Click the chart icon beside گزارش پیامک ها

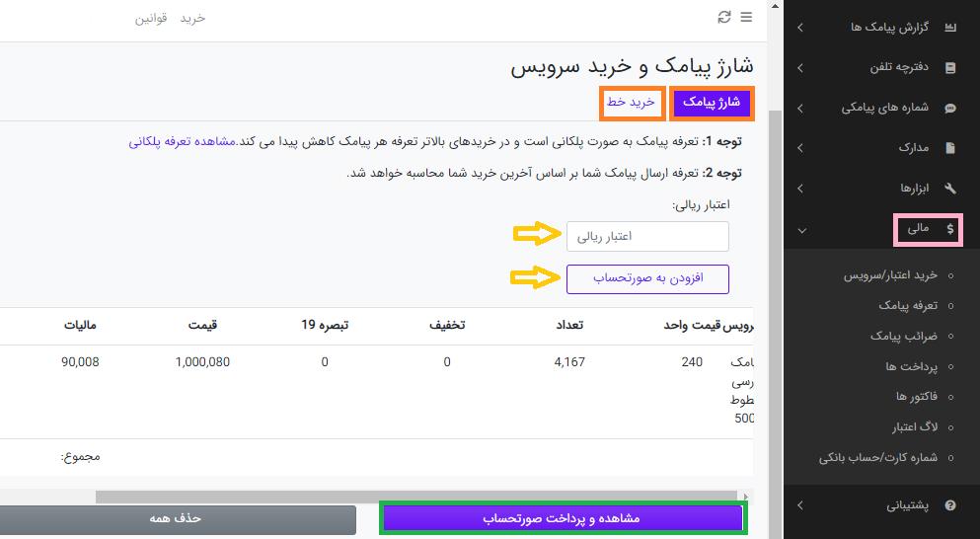click(x=950, y=28)
